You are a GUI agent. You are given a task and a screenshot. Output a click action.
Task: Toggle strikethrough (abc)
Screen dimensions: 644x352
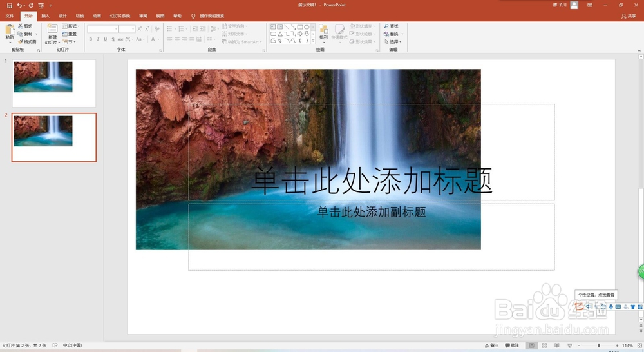[x=120, y=39]
